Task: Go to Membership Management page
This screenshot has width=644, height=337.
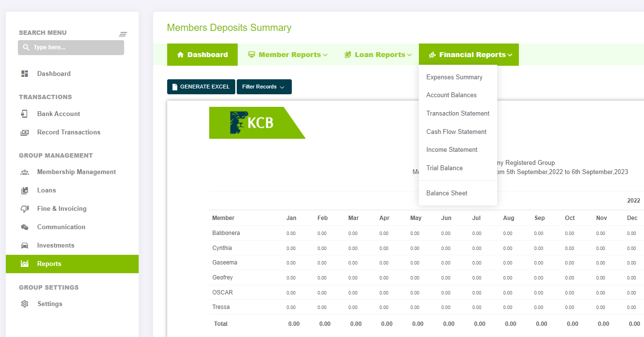Action: click(x=76, y=172)
